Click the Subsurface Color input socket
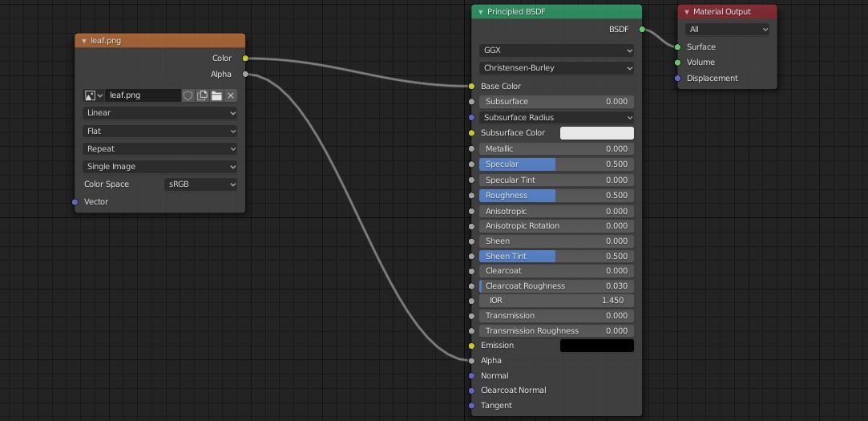The width and height of the screenshot is (868, 421). pos(471,133)
